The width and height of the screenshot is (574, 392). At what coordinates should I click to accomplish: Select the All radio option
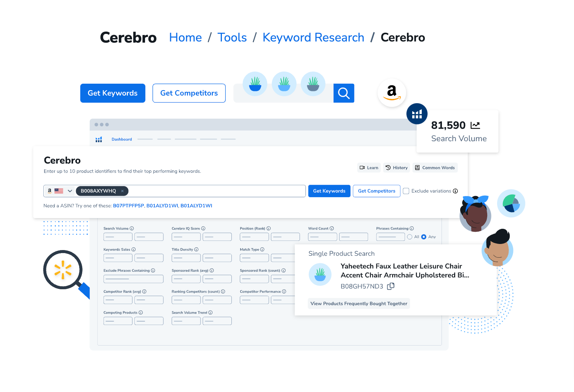click(x=410, y=237)
